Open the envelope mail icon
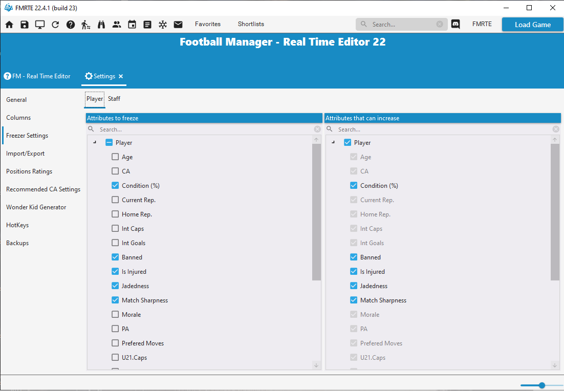The image size is (564, 392). click(178, 25)
